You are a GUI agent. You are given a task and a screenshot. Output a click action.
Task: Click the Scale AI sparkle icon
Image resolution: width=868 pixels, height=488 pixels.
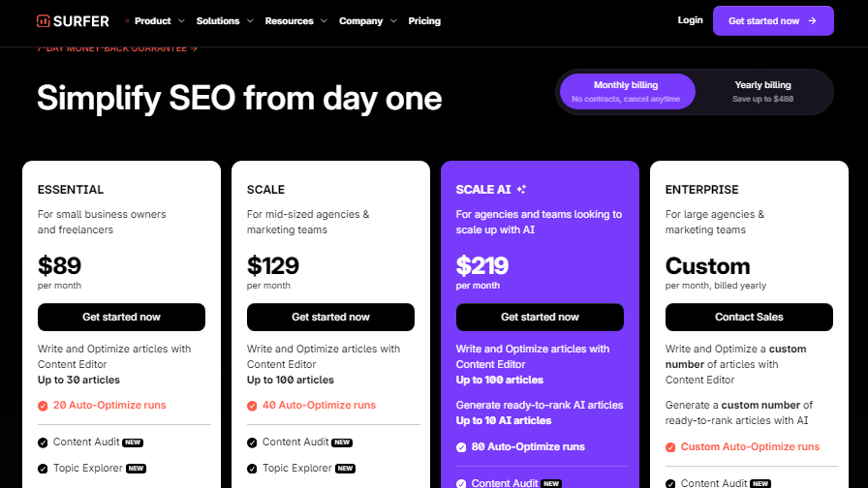click(x=521, y=189)
